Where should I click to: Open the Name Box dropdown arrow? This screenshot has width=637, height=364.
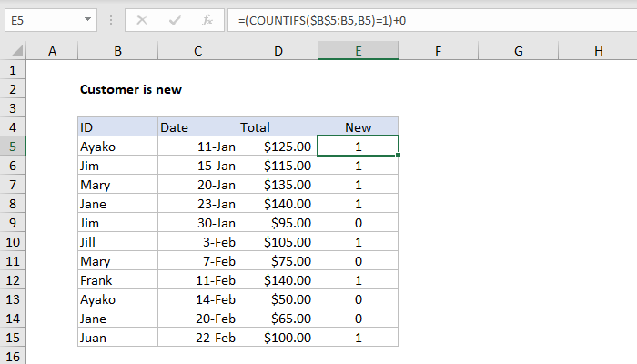pos(86,18)
